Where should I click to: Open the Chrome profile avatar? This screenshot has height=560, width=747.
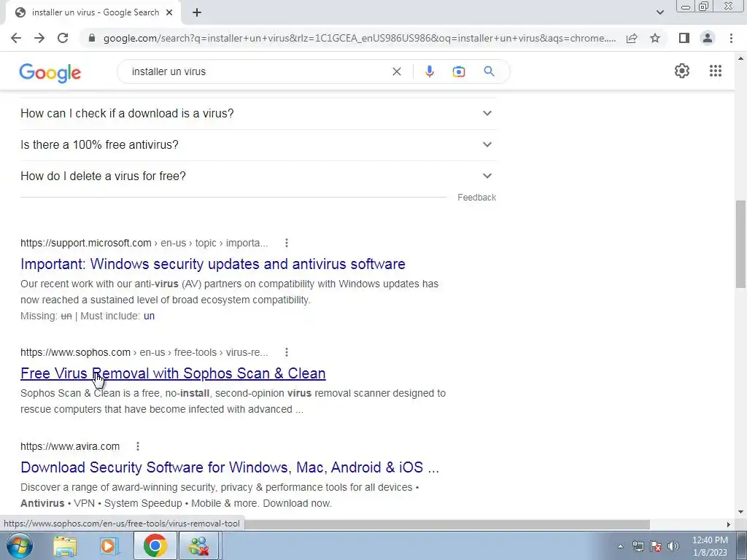[x=708, y=38]
